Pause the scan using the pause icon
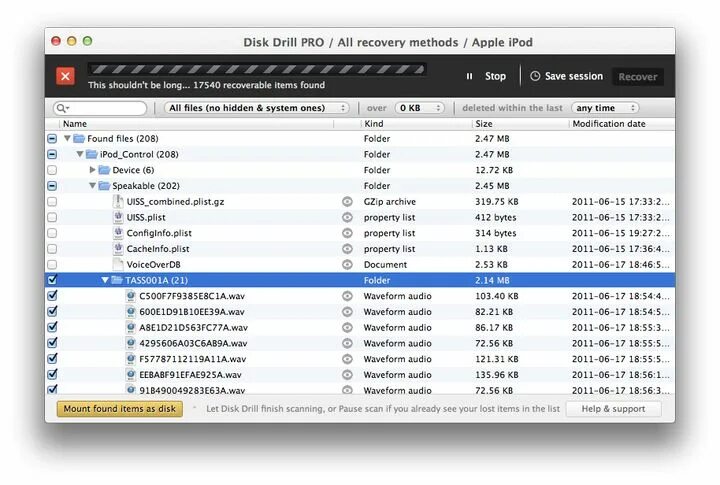 [x=469, y=76]
